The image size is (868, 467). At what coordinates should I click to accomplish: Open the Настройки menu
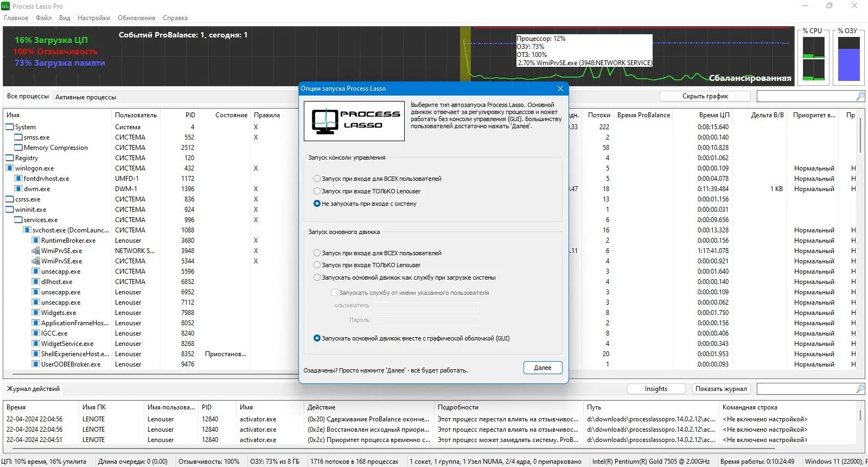tap(94, 18)
